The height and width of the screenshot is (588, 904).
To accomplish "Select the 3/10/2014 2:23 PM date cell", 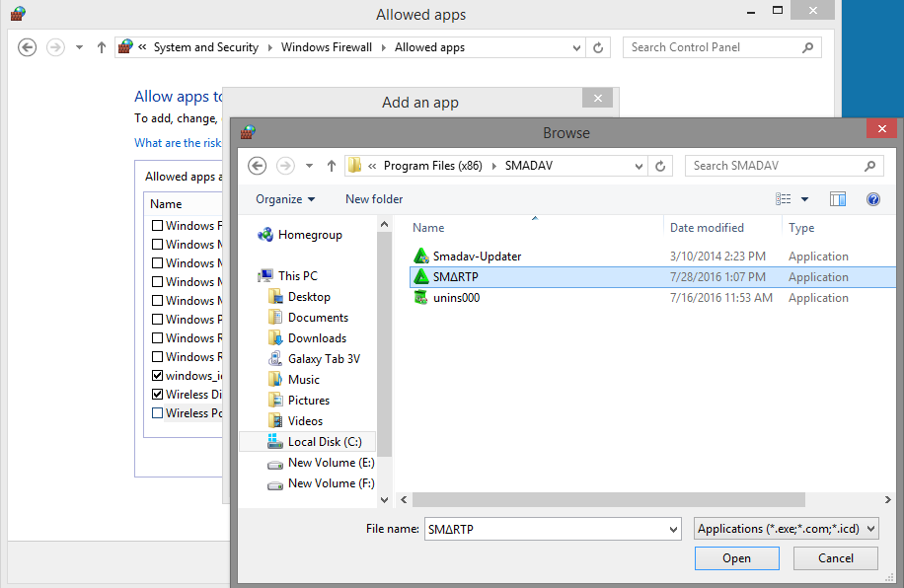I will click(x=717, y=257).
